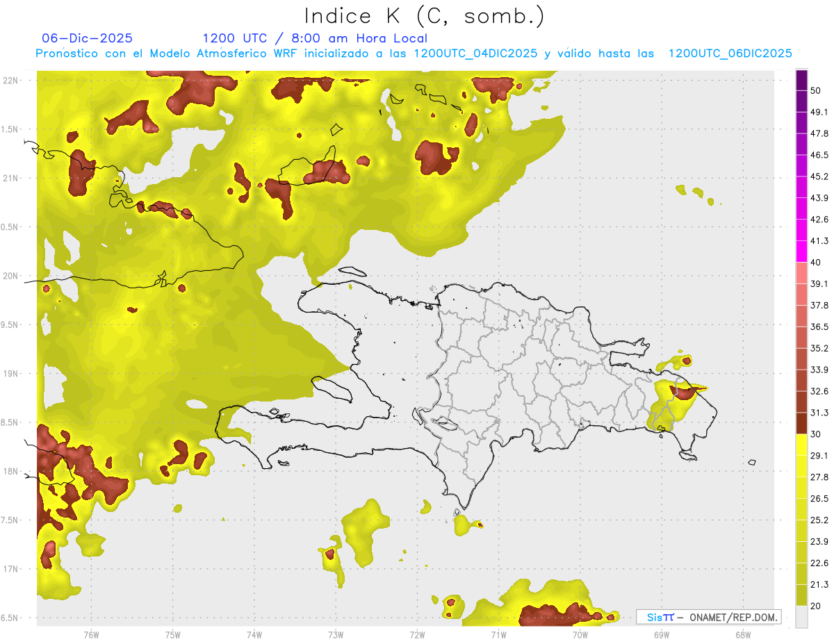
Task: Click the colorbar value "32.6"
Action: click(x=819, y=391)
